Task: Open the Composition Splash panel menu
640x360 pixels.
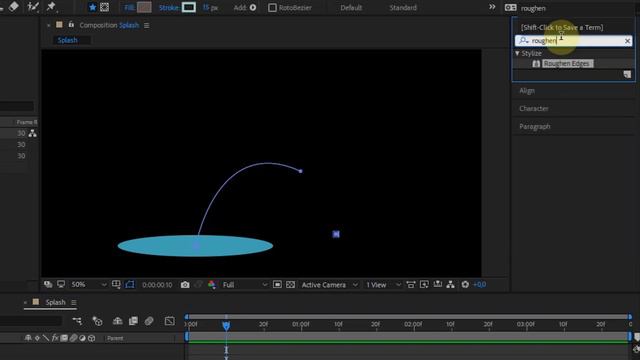Action: (147, 25)
